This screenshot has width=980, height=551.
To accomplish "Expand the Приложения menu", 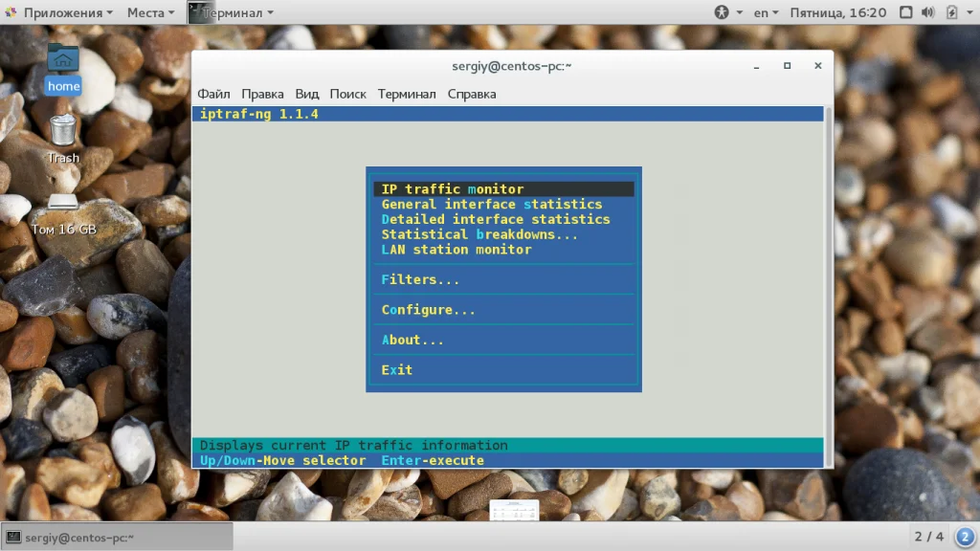I will pos(59,12).
